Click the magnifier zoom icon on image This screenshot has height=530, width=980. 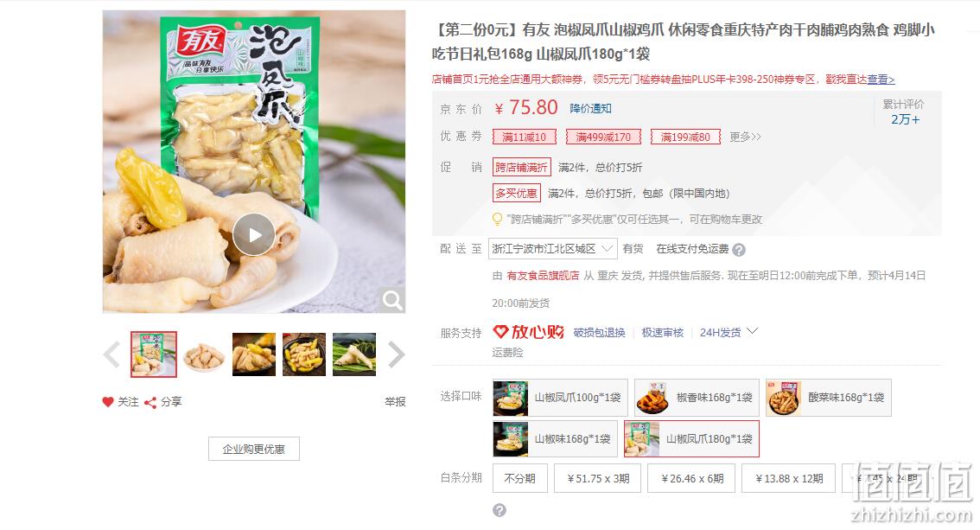[392, 301]
